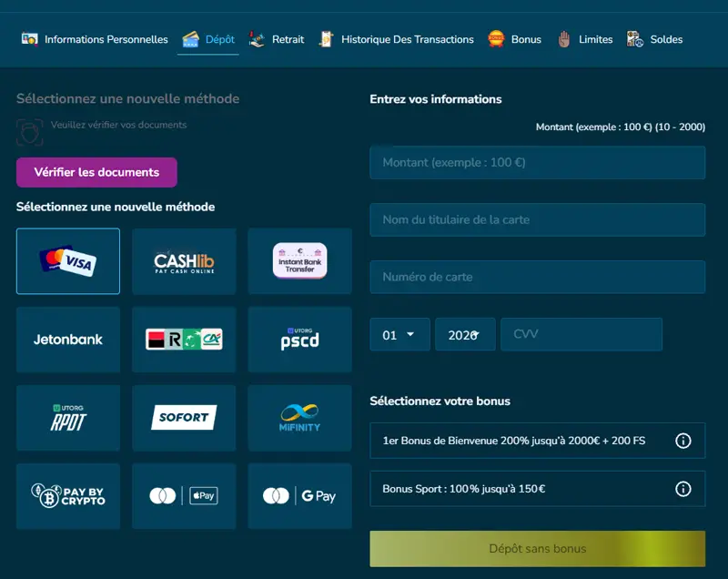Open the expiry month 01 dropdown
Image resolution: width=728 pixels, height=579 pixels.
(x=399, y=334)
